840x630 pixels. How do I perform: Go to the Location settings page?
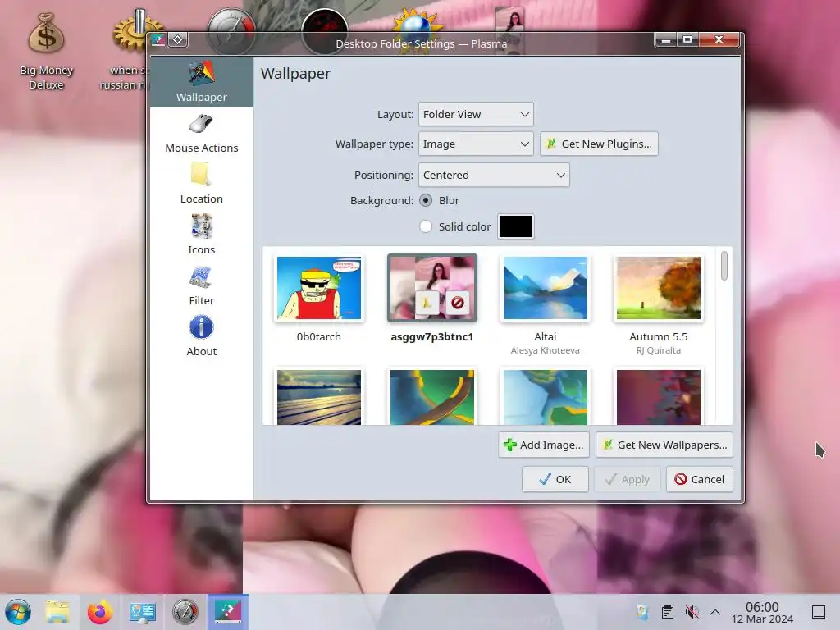(x=202, y=185)
